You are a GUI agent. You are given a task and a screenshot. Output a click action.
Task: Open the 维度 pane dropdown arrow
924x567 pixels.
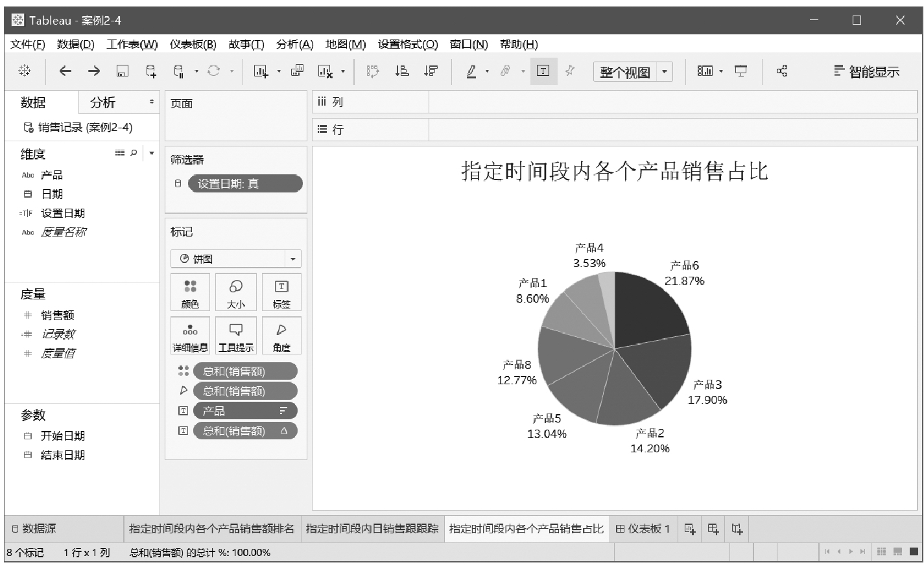pos(152,154)
